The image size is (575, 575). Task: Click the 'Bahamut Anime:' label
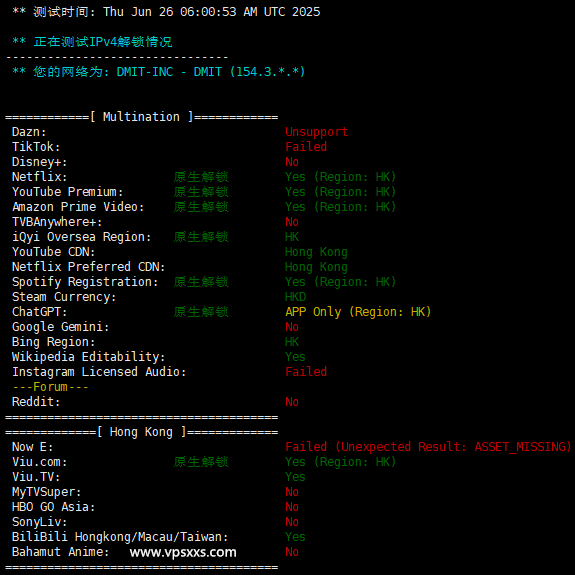coord(61,552)
